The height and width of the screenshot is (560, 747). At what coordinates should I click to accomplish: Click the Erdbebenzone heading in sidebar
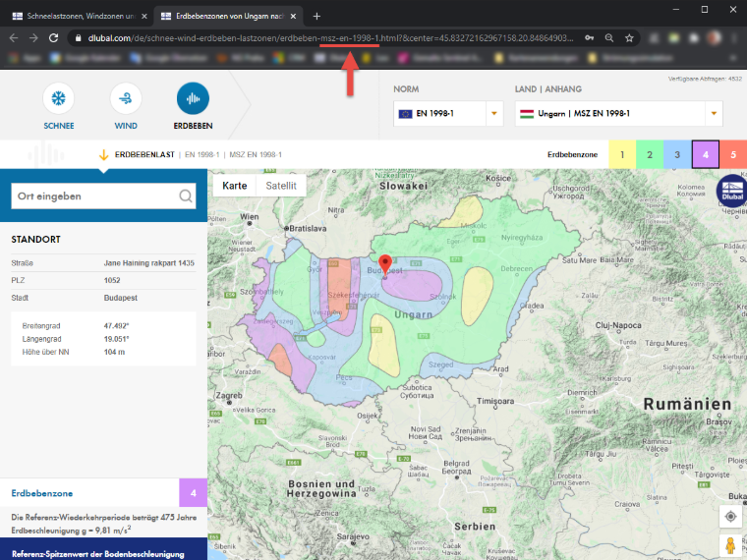point(42,493)
